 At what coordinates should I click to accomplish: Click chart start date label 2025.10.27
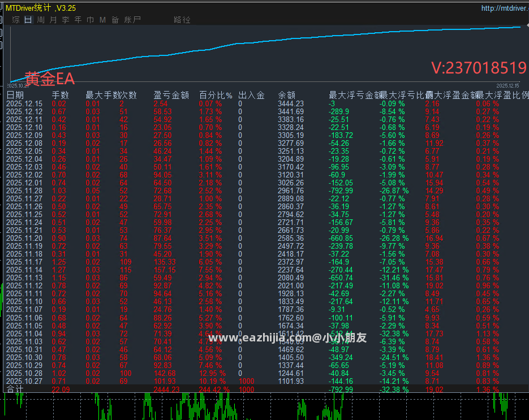18,85
